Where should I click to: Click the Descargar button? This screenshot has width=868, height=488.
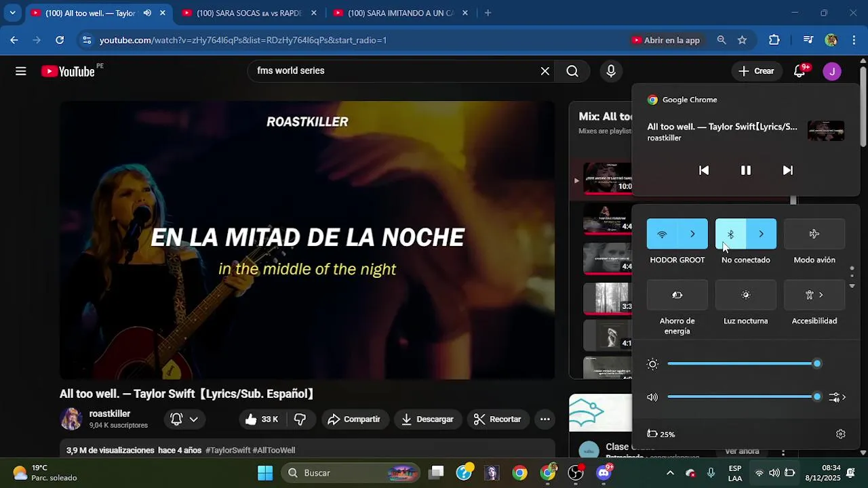(x=427, y=420)
